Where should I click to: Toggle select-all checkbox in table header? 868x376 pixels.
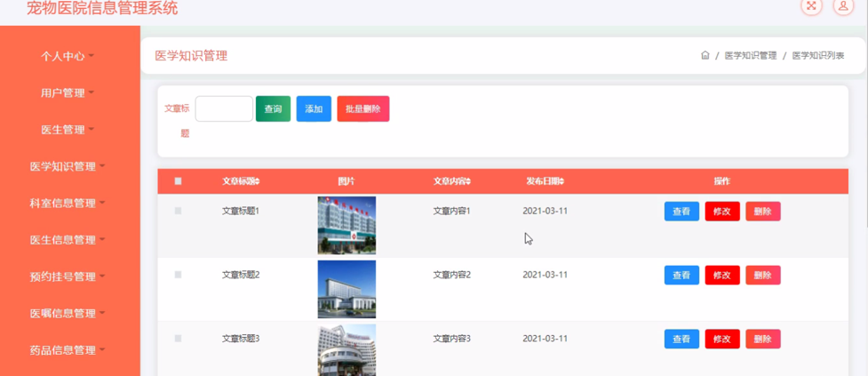click(x=178, y=181)
